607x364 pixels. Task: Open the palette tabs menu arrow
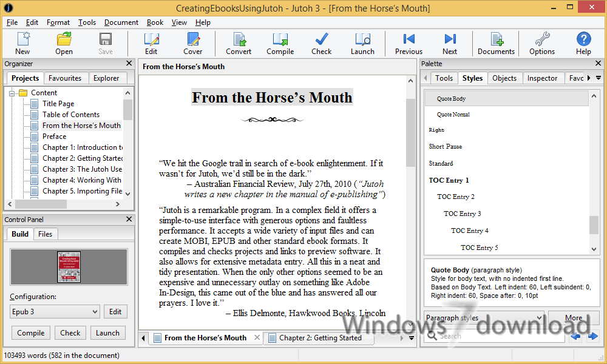tap(599, 78)
